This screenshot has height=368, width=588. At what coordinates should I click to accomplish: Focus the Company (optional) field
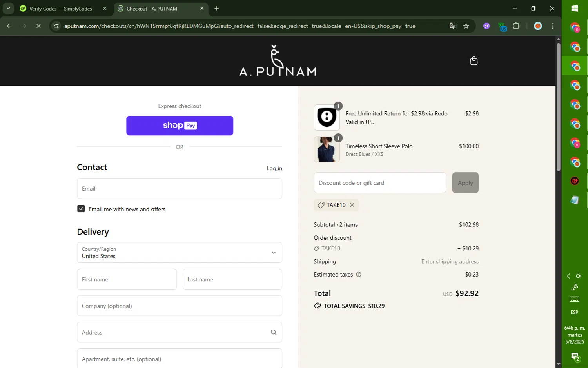(180, 306)
